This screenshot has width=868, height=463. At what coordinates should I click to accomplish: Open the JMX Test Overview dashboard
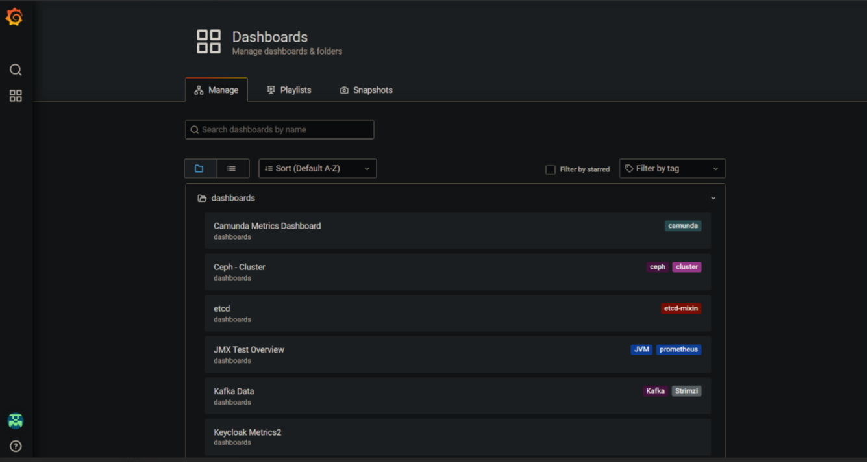pos(458,355)
